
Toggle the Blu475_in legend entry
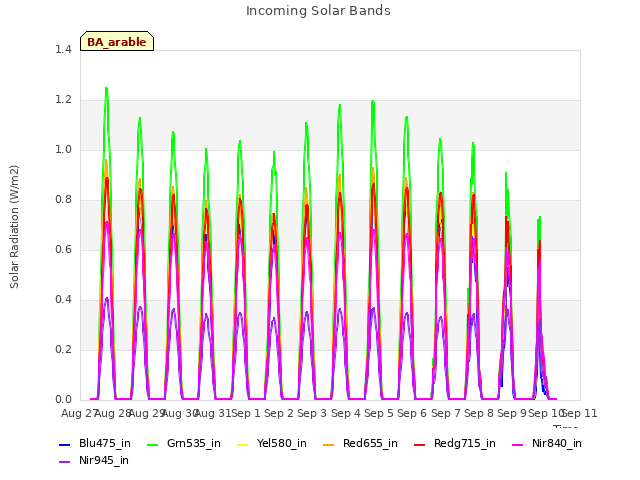(95, 443)
